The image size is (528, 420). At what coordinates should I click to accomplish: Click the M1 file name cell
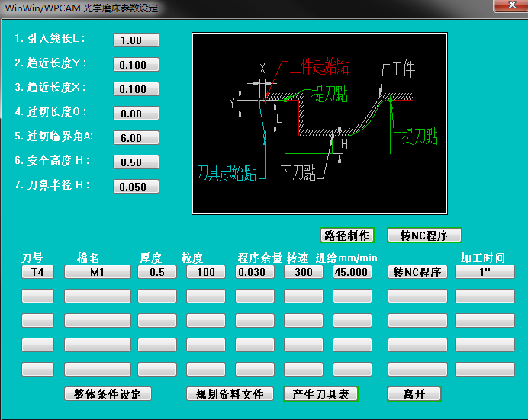click(98, 272)
